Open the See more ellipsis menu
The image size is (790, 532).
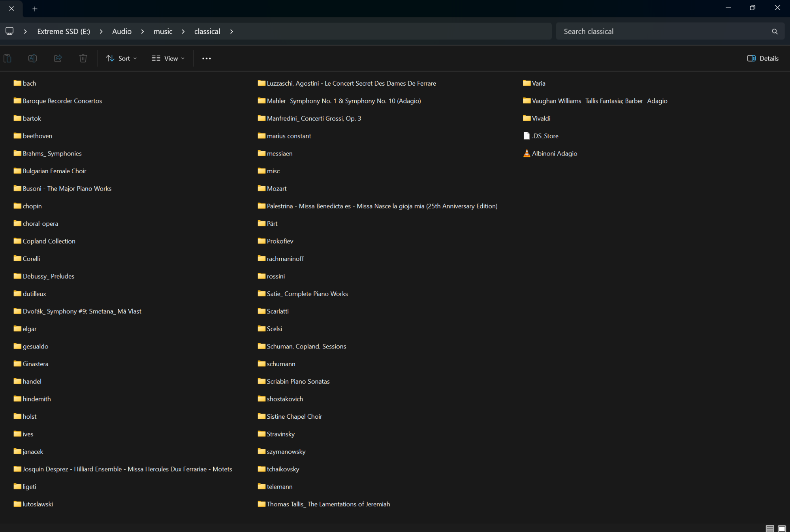[x=206, y=58]
